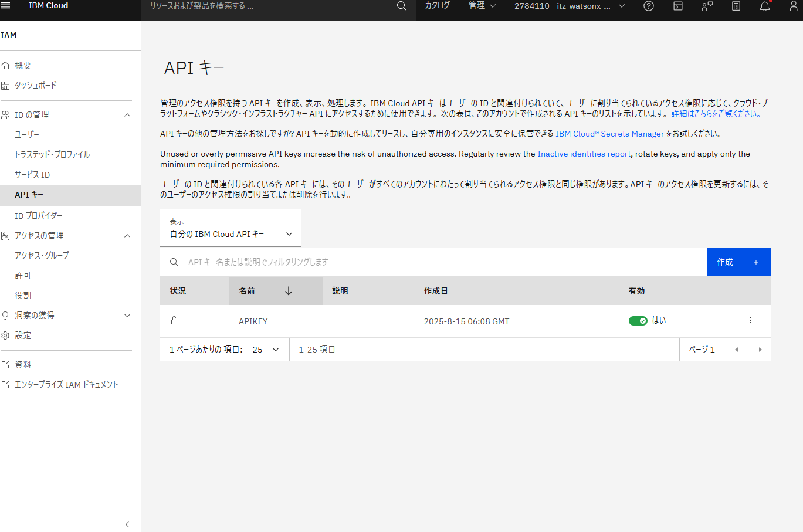Go to next page arrow
Viewport: 803px width, 532px height.
(x=760, y=350)
